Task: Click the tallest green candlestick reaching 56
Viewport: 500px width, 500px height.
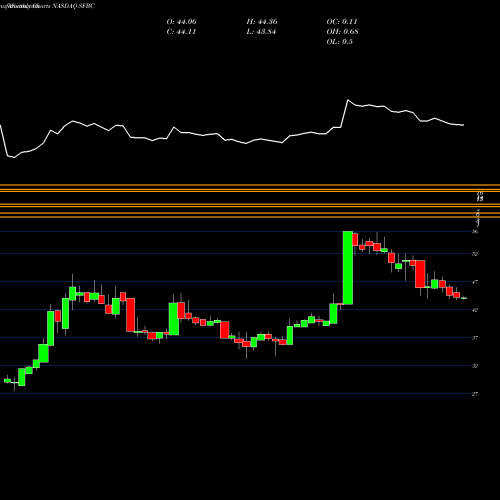Action: point(348,268)
